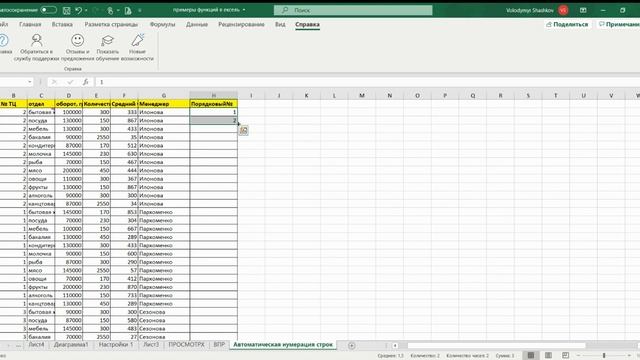Click the Справка question mark icon

pos(4,40)
